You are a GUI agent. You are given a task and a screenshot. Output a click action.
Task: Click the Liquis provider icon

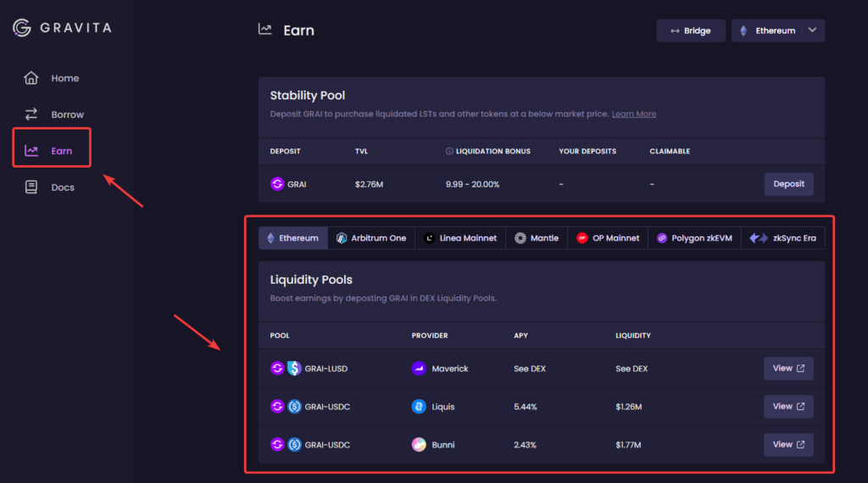coord(419,406)
